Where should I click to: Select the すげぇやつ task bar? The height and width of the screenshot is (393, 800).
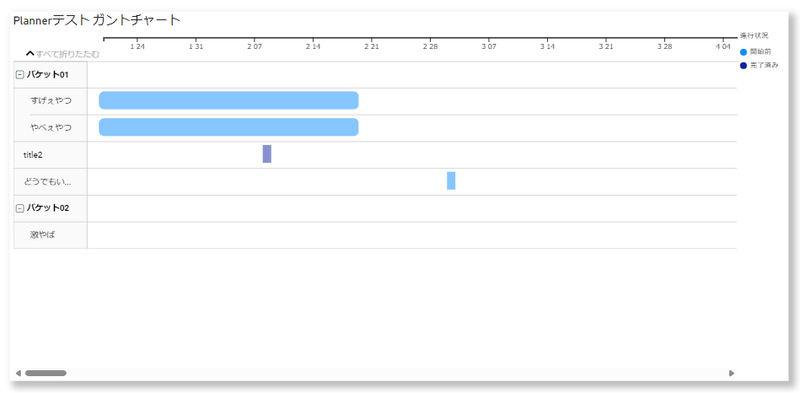tap(229, 101)
